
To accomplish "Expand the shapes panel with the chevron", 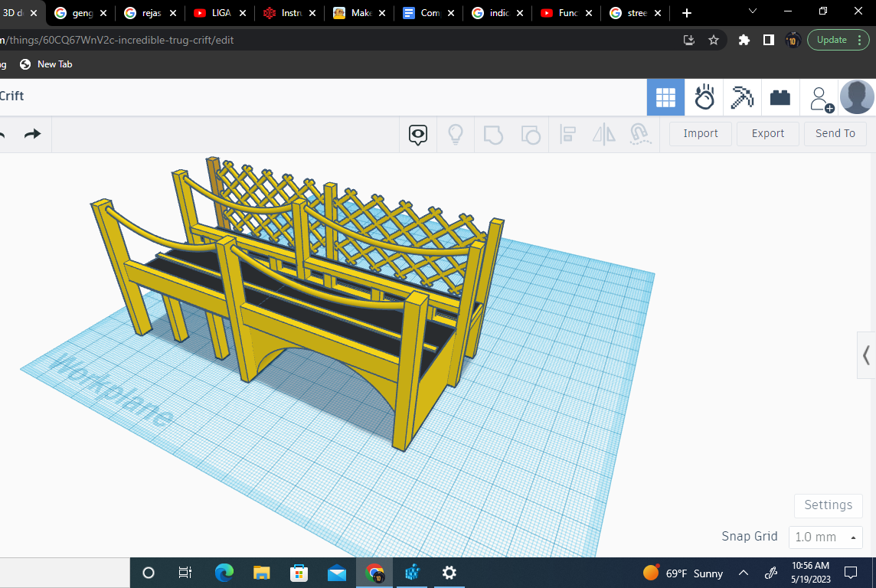I will point(865,355).
